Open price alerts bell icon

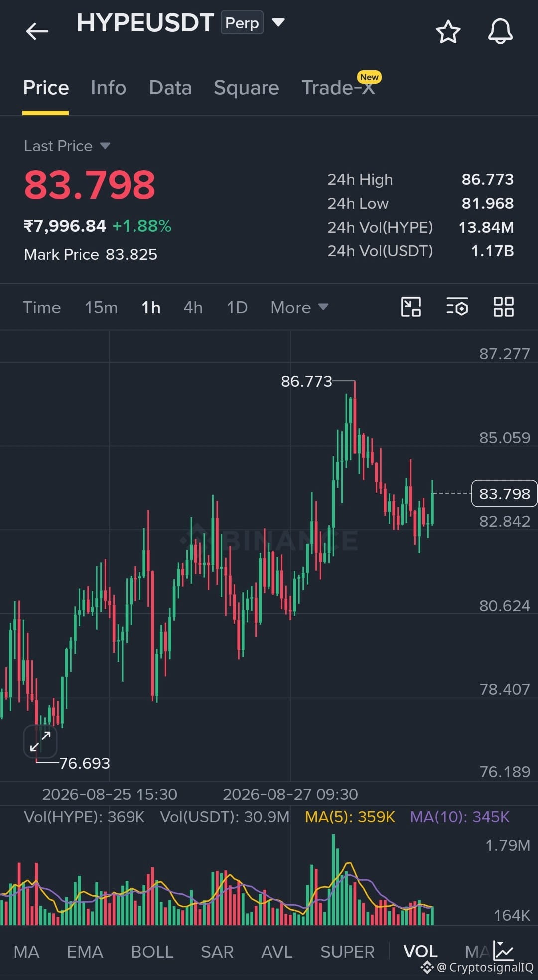click(500, 32)
